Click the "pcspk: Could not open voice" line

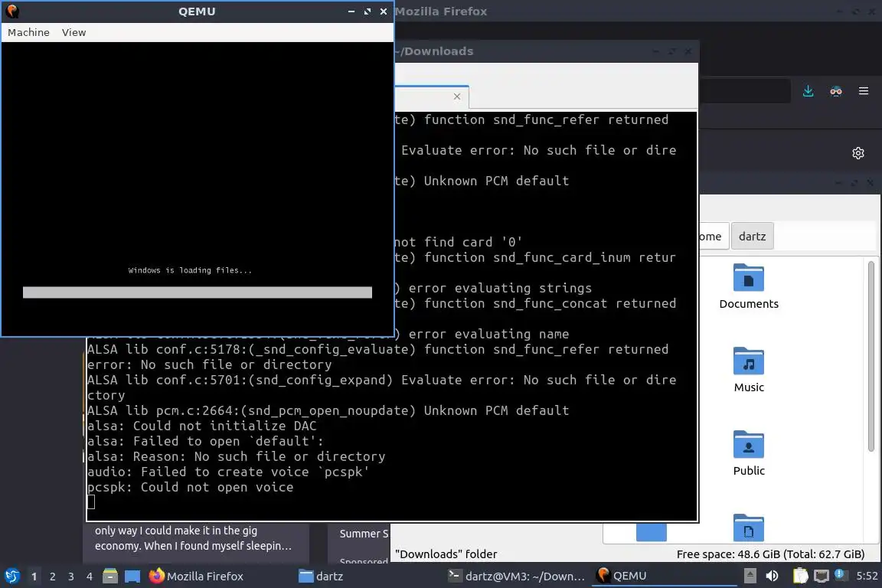point(190,487)
